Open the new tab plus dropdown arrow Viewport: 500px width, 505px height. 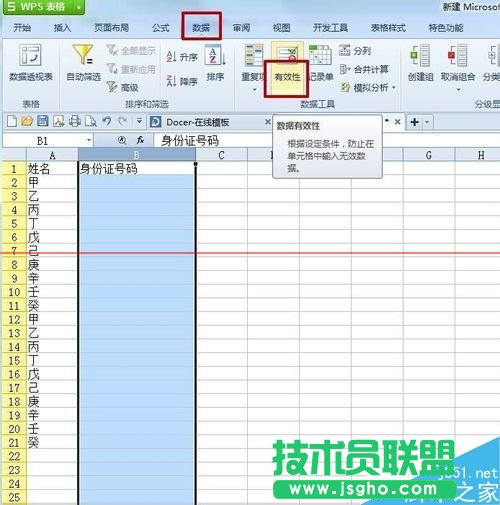point(427,122)
